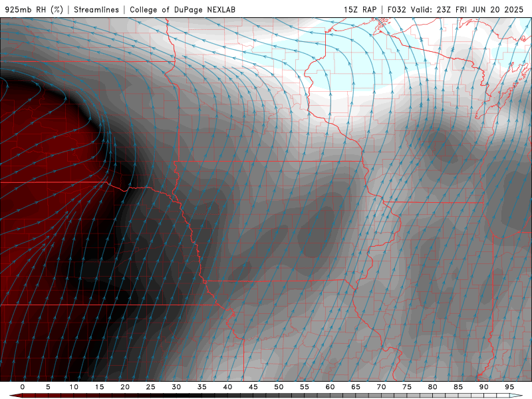Select the colorbar label "85"
Image resolution: width=532 pixels, height=399 pixels.
tap(458, 387)
